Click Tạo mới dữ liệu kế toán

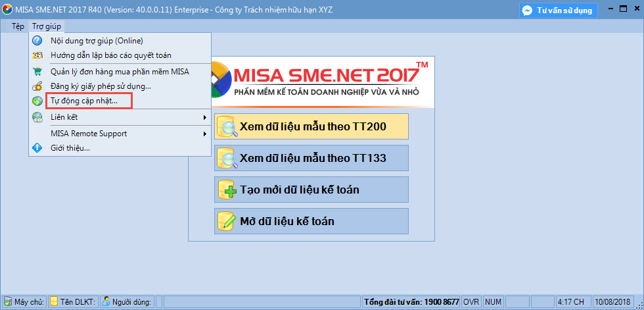311,190
